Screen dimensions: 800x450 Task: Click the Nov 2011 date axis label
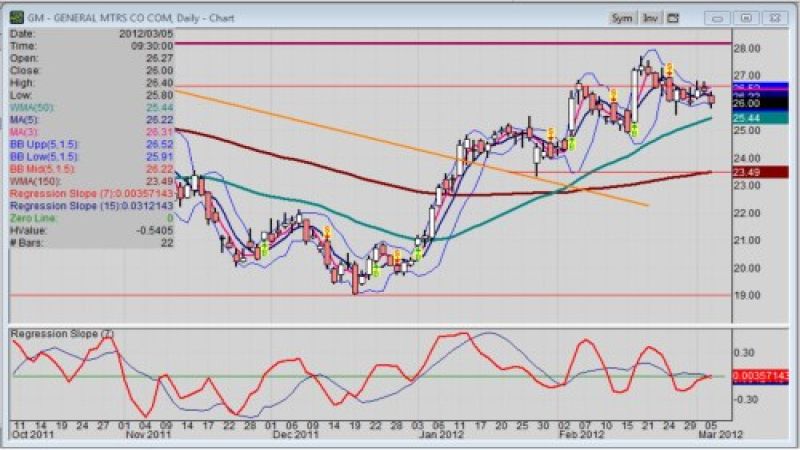coord(148,435)
